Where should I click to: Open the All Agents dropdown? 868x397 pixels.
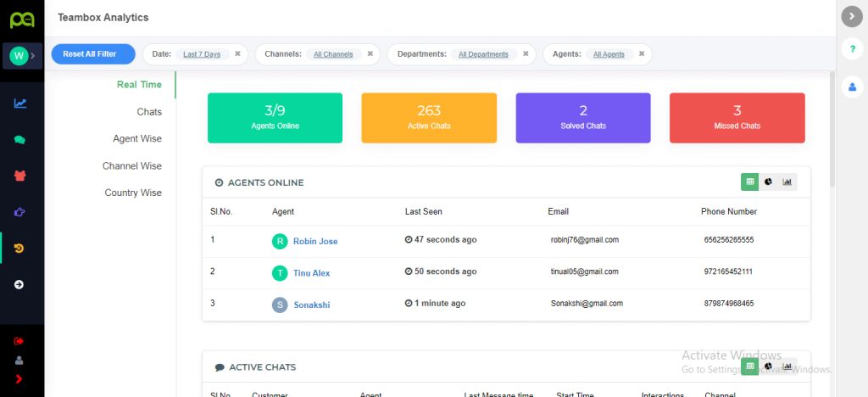click(609, 54)
